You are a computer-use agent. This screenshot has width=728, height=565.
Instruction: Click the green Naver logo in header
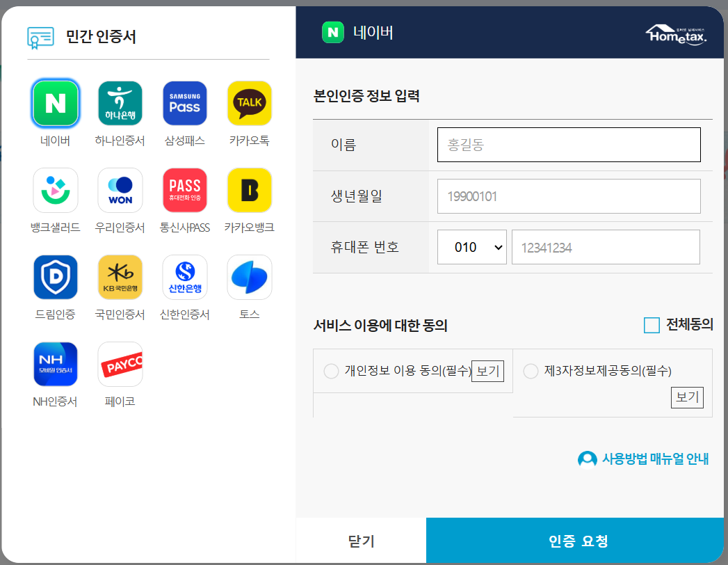333,33
